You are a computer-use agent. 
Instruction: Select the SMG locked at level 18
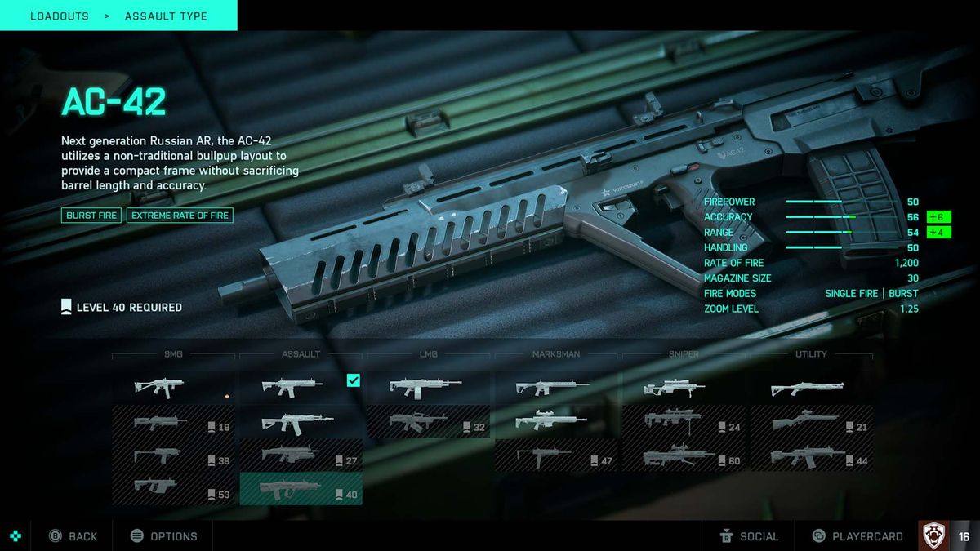click(x=174, y=421)
